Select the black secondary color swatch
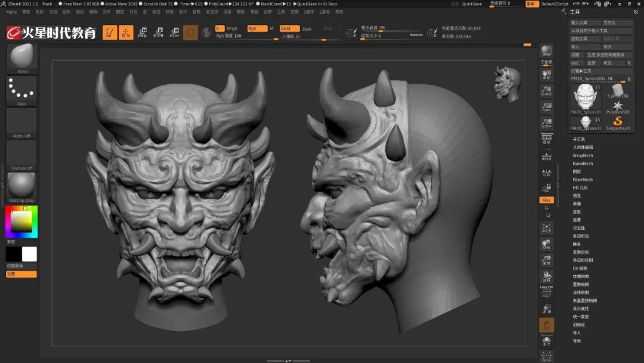This screenshot has height=363, width=644. point(14,254)
